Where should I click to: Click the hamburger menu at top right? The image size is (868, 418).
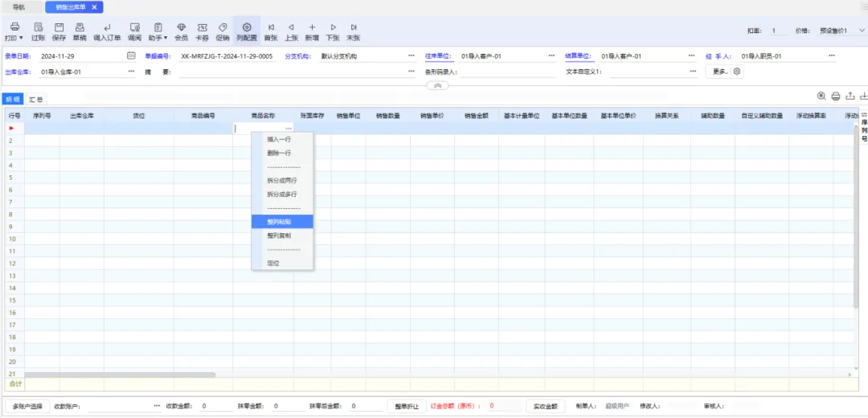click(863, 6)
